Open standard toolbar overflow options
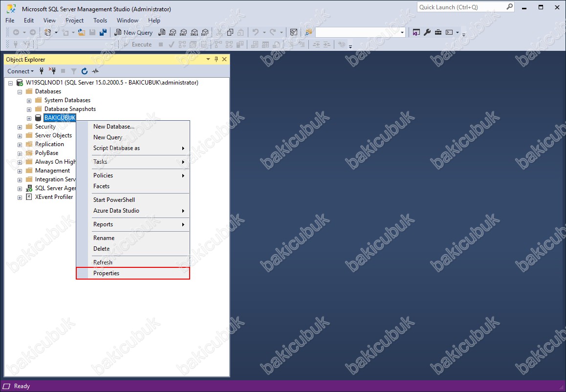 click(x=464, y=35)
